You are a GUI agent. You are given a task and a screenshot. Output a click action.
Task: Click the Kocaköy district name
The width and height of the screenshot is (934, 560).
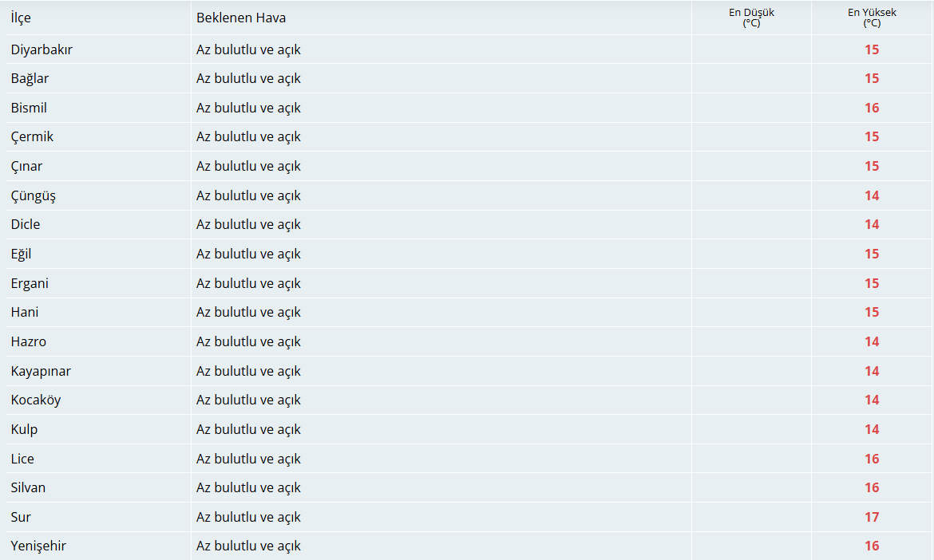[x=36, y=400]
